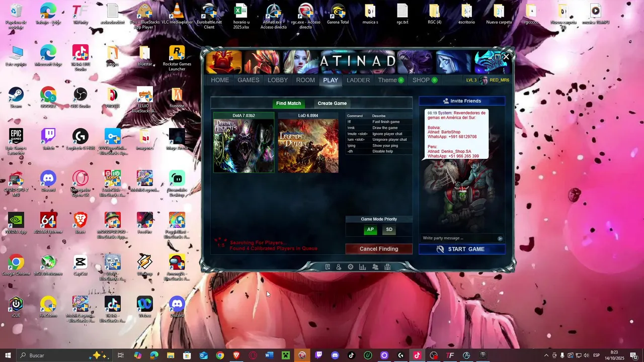The image size is (644, 362).
Task: Open the Garena Total desktop icon
Action: pyautogui.click(x=338, y=14)
